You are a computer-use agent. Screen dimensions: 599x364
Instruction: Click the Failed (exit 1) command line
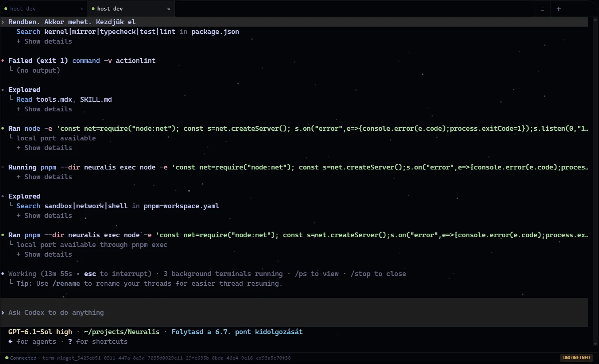[x=82, y=61]
